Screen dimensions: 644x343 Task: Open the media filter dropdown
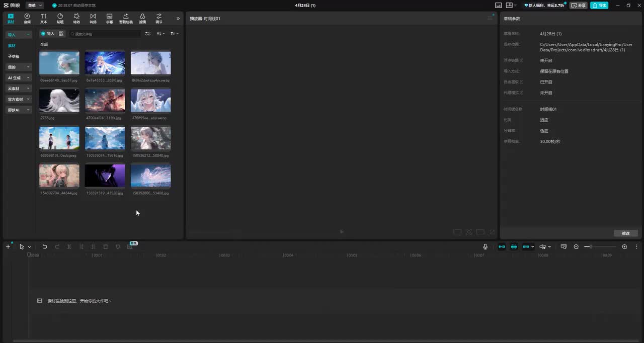pyautogui.click(x=174, y=34)
